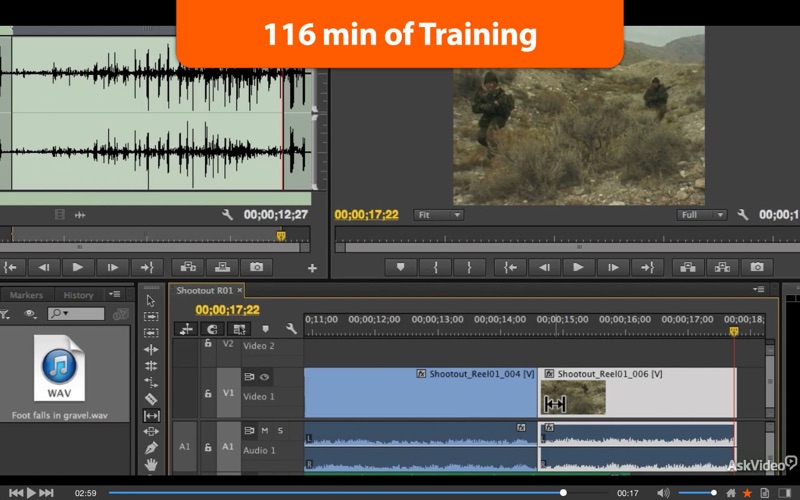Select the Slide tool
The width and height of the screenshot is (800, 500).
pyautogui.click(x=151, y=432)
